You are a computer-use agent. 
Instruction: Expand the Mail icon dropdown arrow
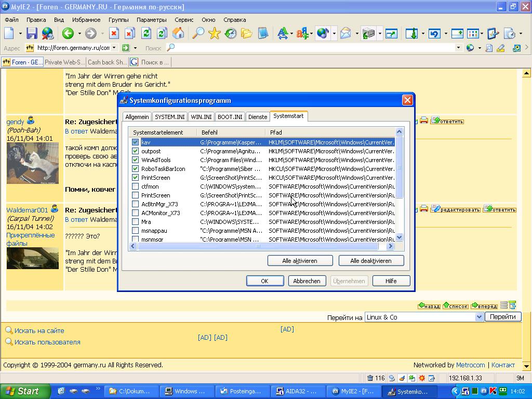[357, 34]
